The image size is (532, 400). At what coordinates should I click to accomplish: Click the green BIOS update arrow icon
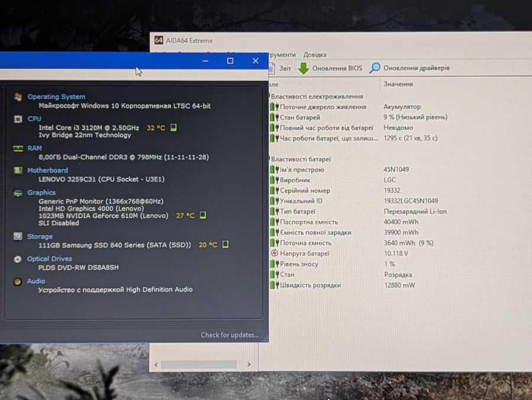303,68
